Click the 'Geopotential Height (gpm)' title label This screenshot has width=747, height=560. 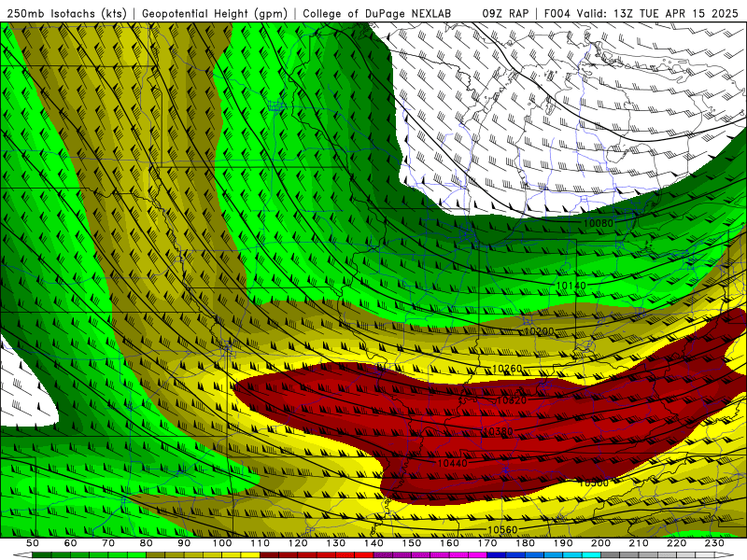click(x=215, y=13)
